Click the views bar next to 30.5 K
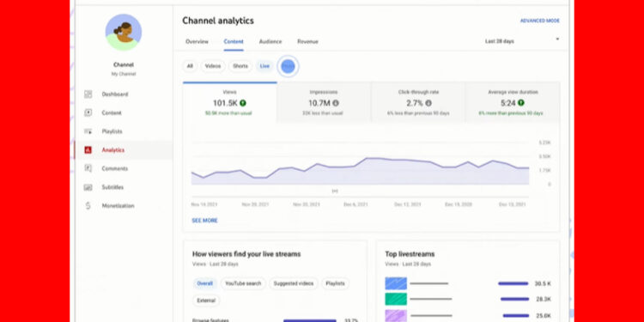Screen dimensions: 644x322 click(513, 283)
